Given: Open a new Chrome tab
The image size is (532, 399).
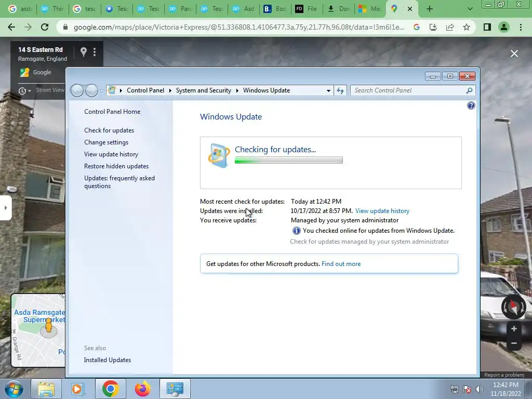Looking at the screenshot, I should pyautogui.click(x=430, y=9).
